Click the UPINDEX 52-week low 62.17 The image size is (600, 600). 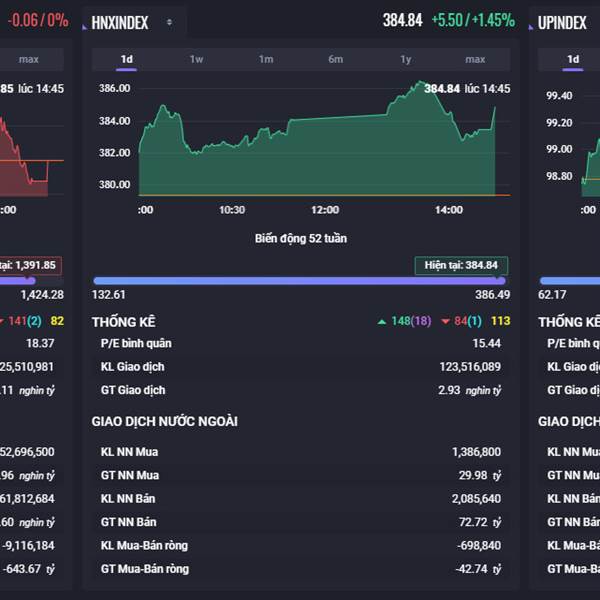551,295
